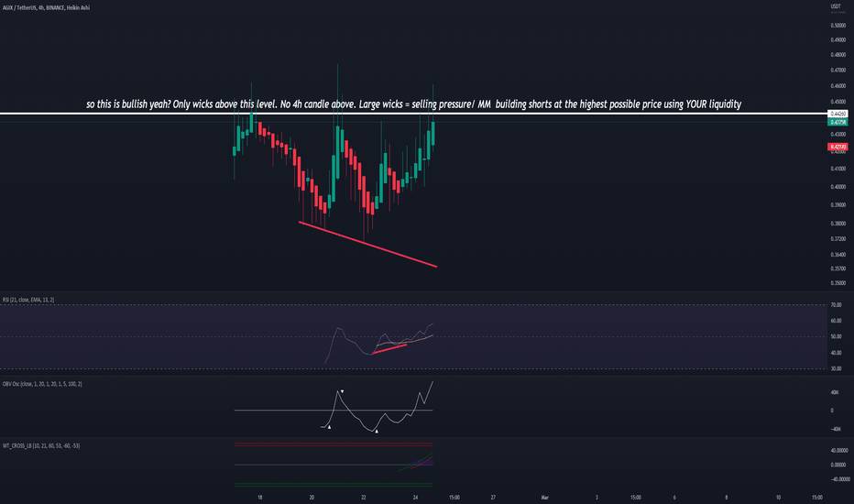This screenshot has width=854, height=504.
Task: Click the 50.00 level on RSI scale
Action: coord(836,336)
